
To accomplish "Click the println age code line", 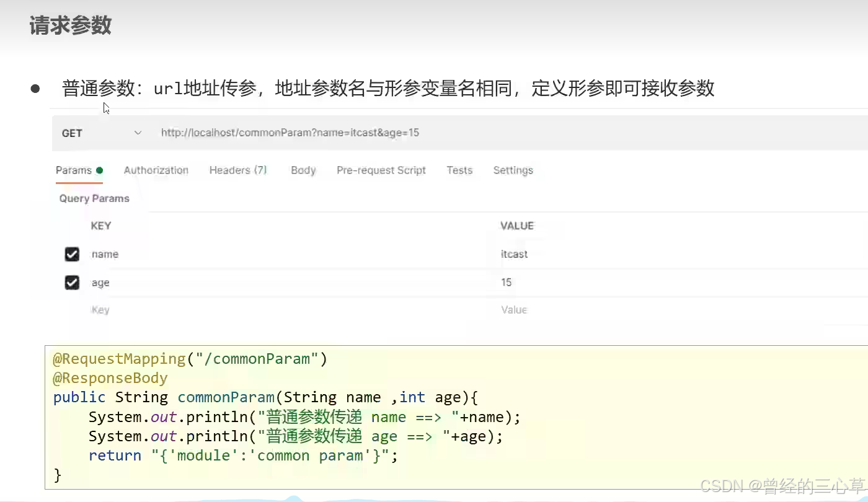I will tap(296, 436).
